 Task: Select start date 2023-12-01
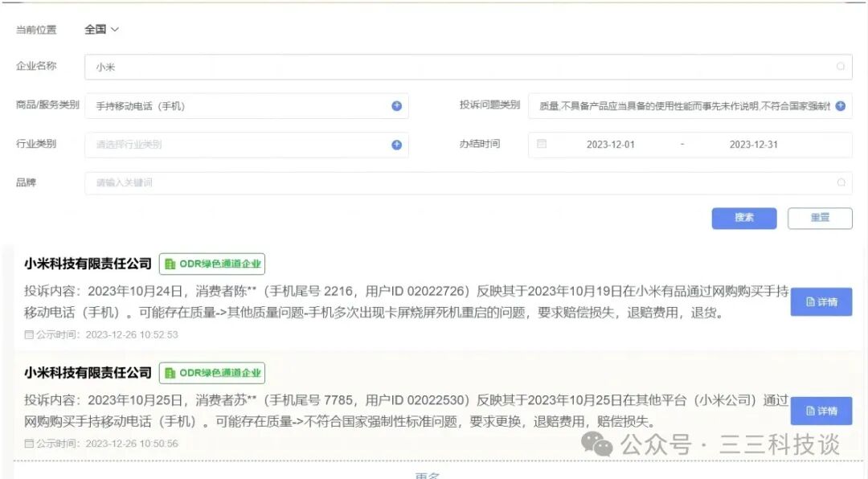coord(611,145)
